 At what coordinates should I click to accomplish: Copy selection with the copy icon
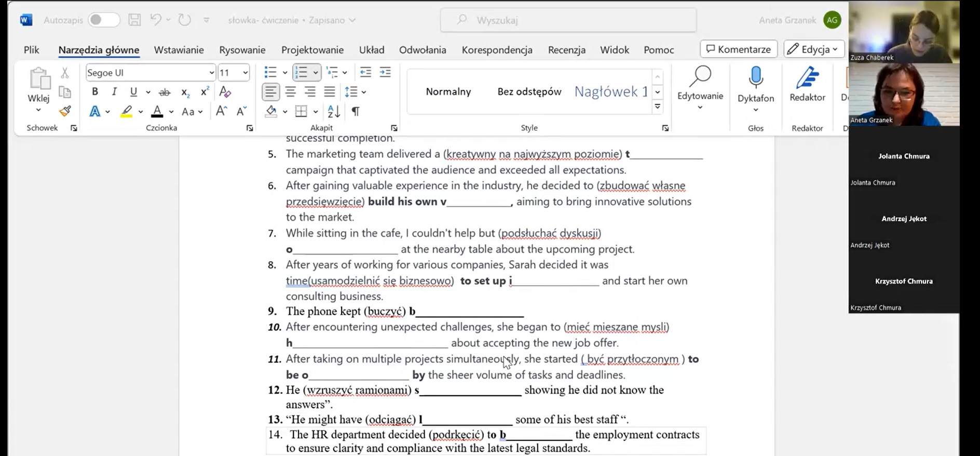click(x=65, y=92)
